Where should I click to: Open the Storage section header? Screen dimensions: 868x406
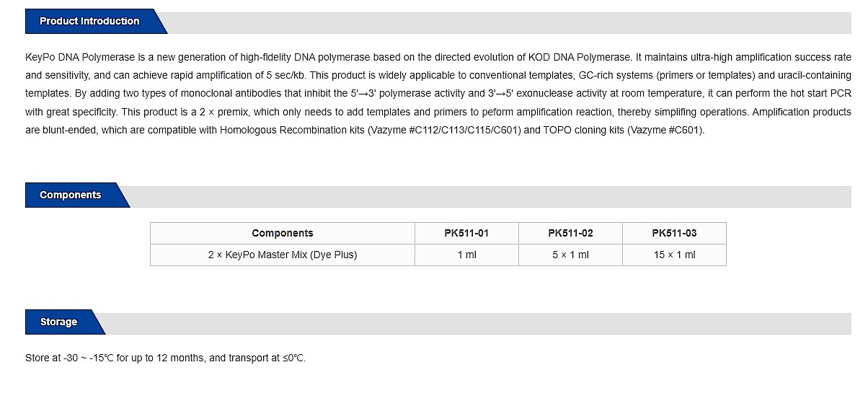(x=58, y=322)
